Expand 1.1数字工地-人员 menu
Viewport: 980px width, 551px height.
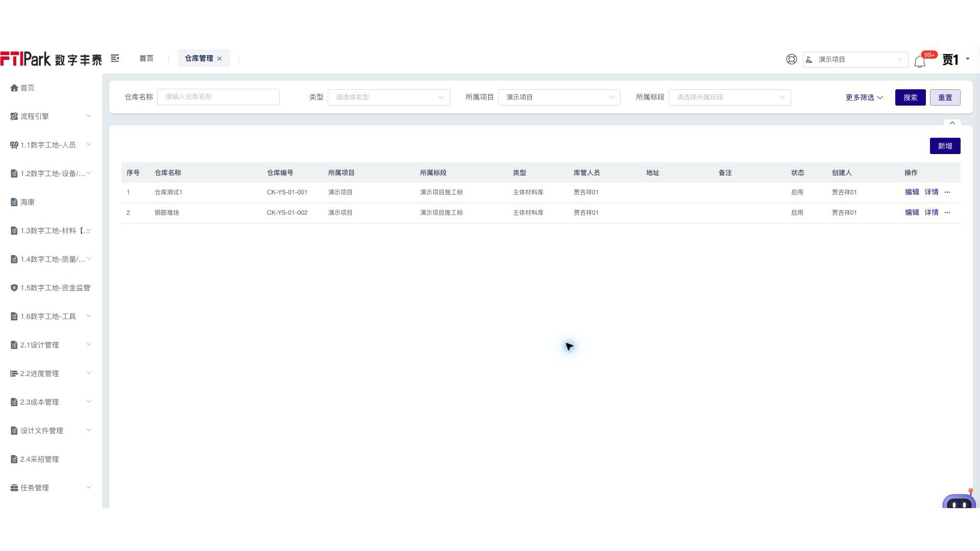point(51,145)
